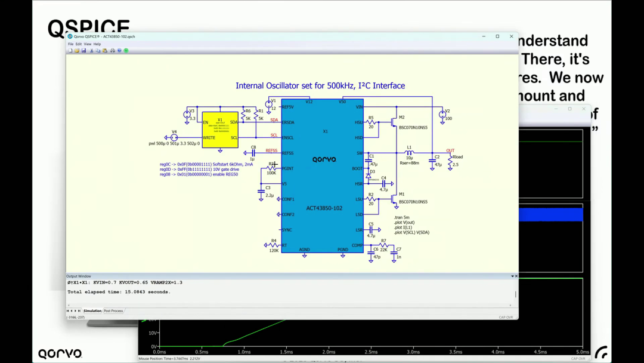Click the Print icon in the toolbar
644x363 pixels.
pos(113,51)
